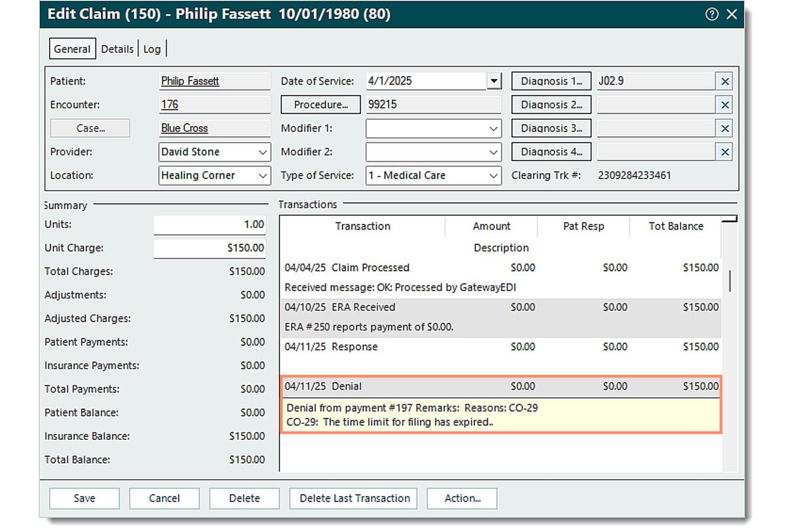Open the Action... button menu
The image size is (798, 532).
462,499
